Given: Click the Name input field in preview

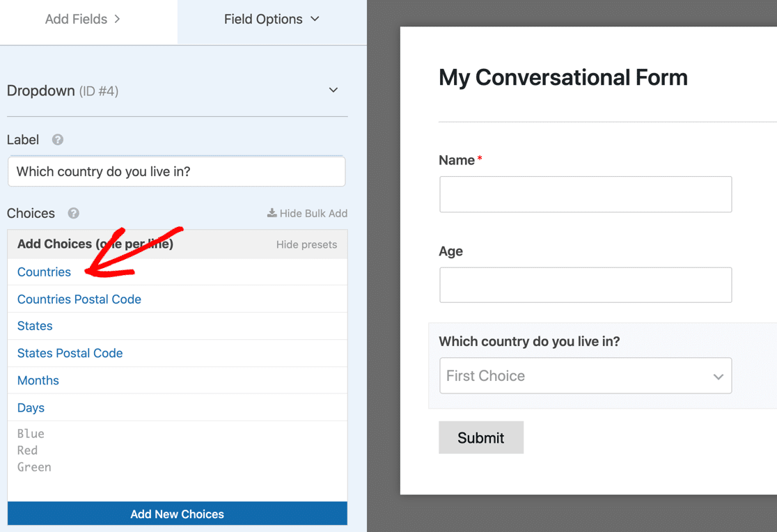Looking at the screenshot, I should 586,194.
